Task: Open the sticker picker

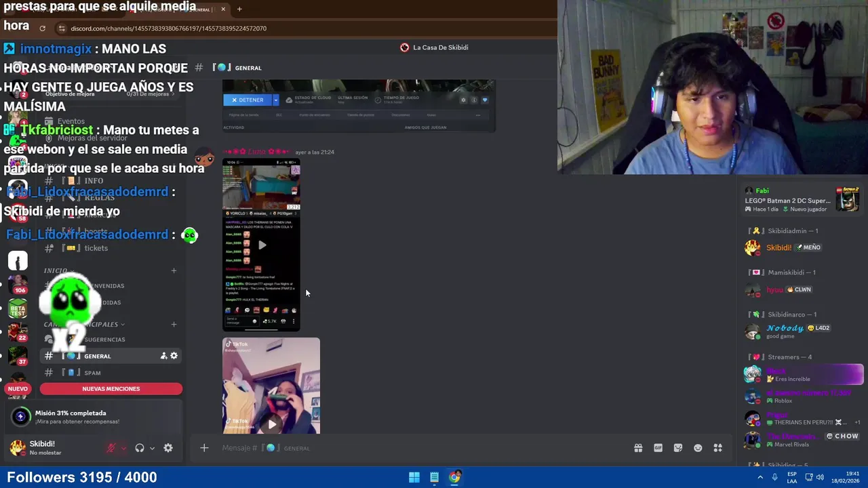Action: [x=678, y=448]
